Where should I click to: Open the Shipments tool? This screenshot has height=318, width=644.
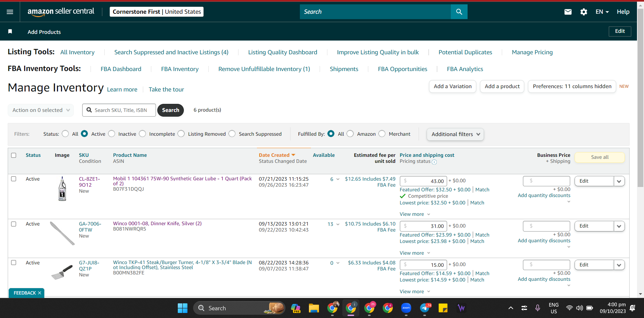click(344, 69)
